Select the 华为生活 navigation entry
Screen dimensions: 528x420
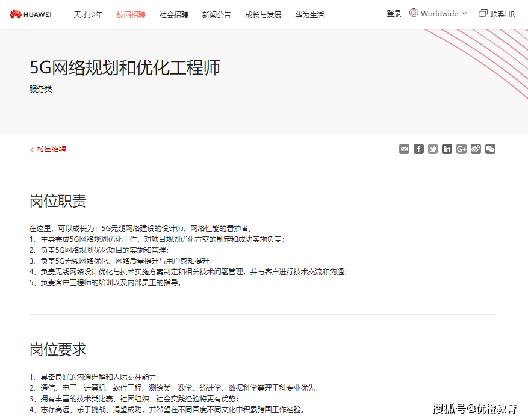(309, 14)
